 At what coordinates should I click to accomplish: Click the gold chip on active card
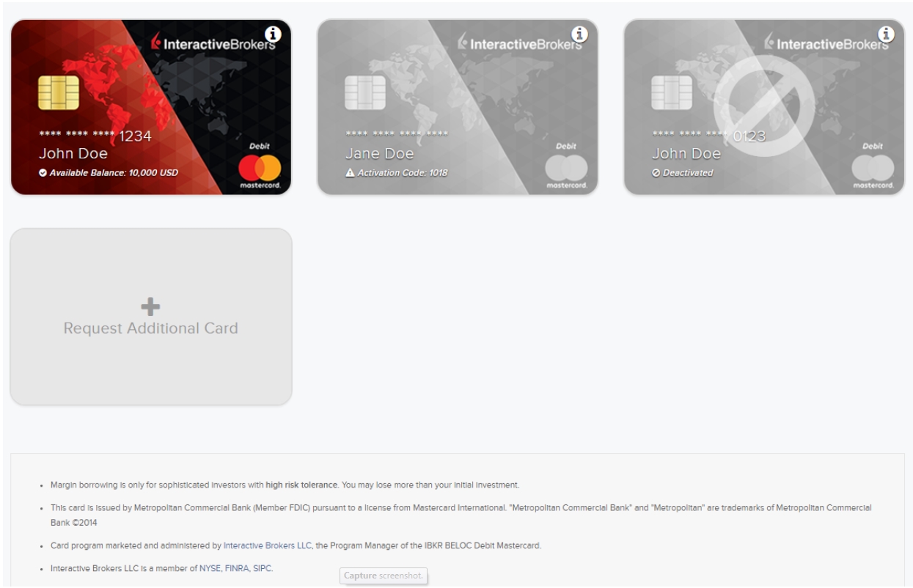[59, 92]
